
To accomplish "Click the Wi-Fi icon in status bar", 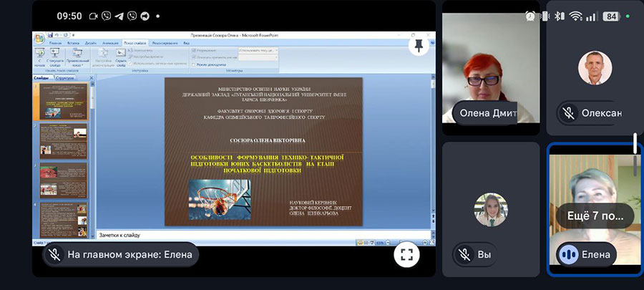I will coord(576,16).
